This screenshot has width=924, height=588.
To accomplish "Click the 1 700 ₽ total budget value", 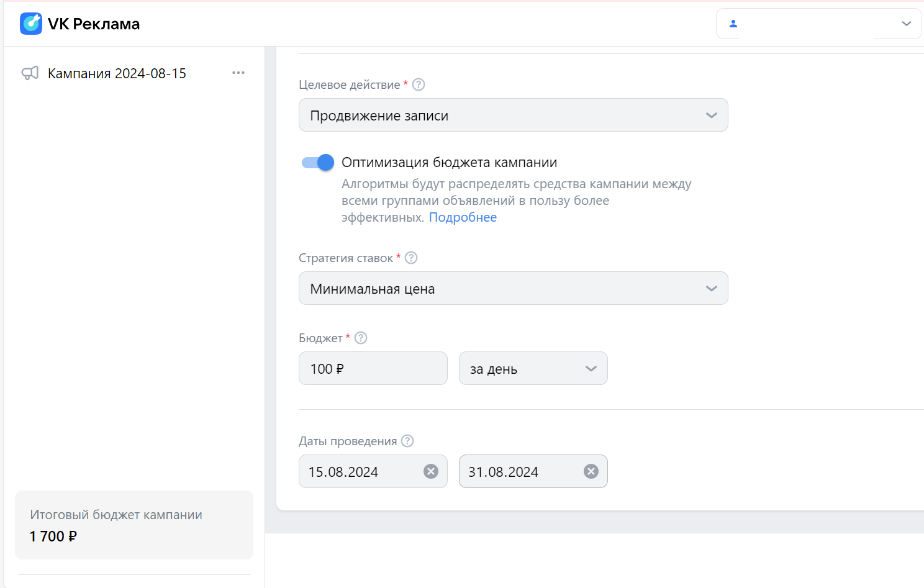I will coord(53,536).
